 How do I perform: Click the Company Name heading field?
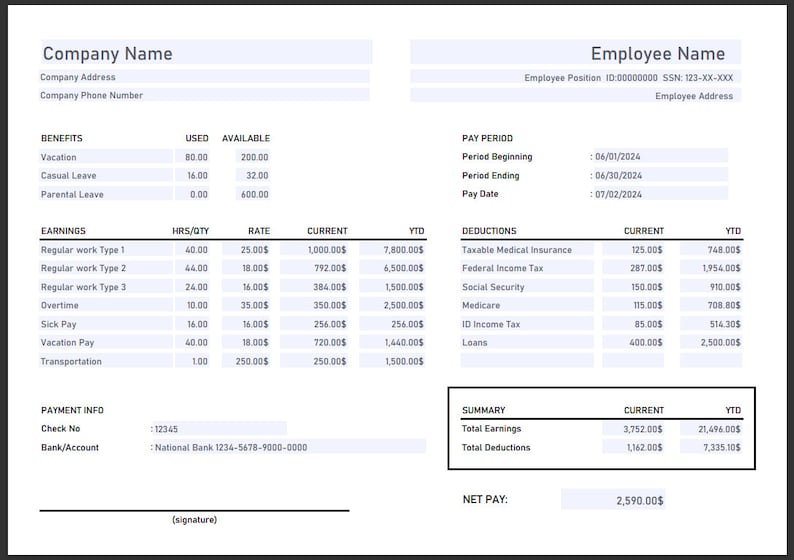(207, 53)
